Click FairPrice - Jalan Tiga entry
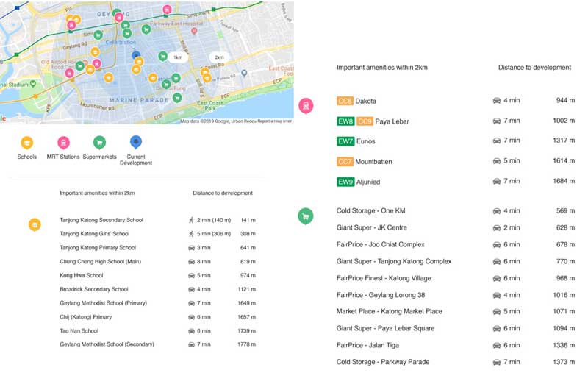The image size is (588, 373). point(367,345)
